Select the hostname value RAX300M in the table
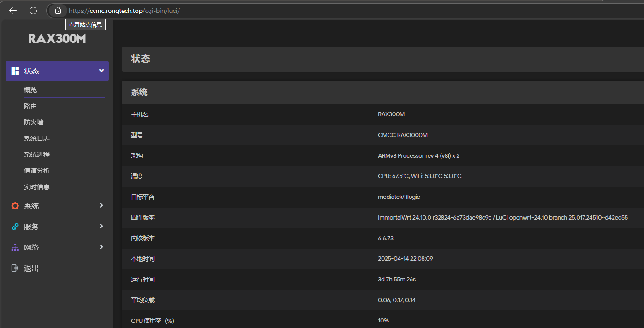 391,114
